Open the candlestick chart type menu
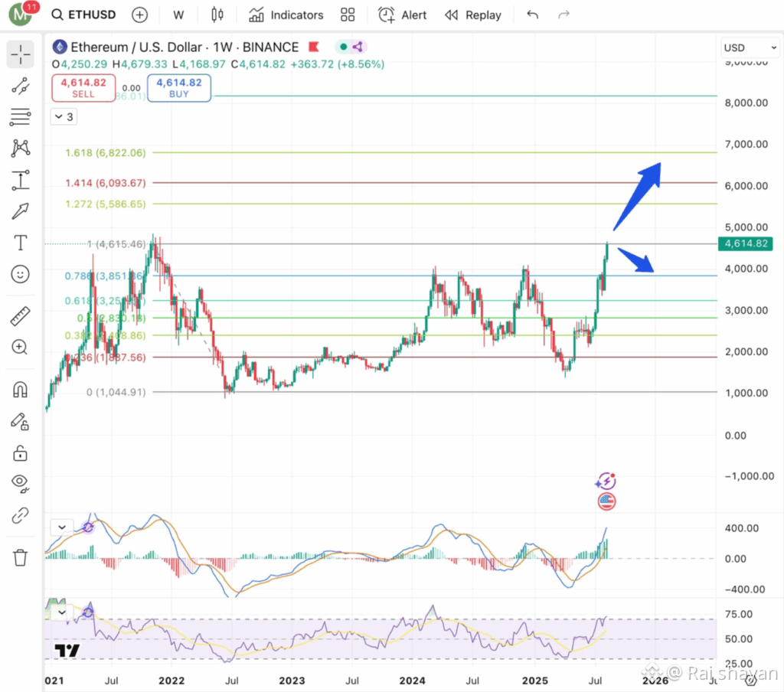Image resolution: width=784 pixels, height=692 pixels. point(217,15)
